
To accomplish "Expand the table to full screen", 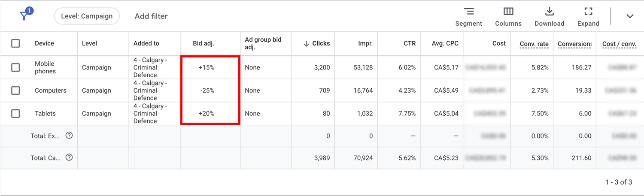I will [588, 12].
